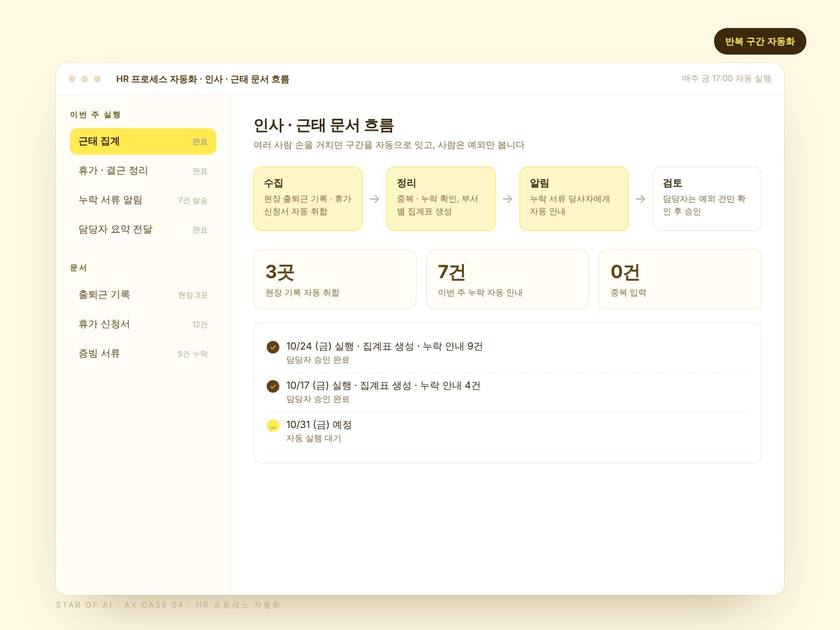Click the middle window control dot

point(84,79)
